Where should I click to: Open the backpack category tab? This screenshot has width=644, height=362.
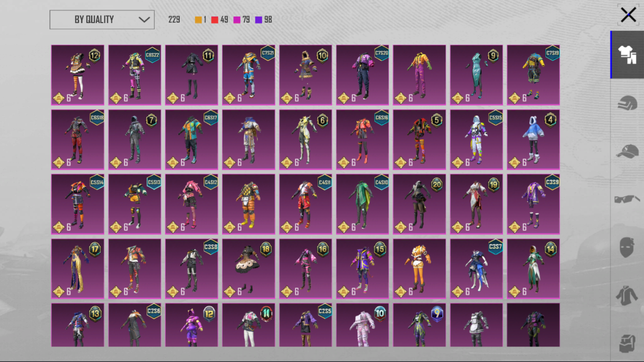627,344
